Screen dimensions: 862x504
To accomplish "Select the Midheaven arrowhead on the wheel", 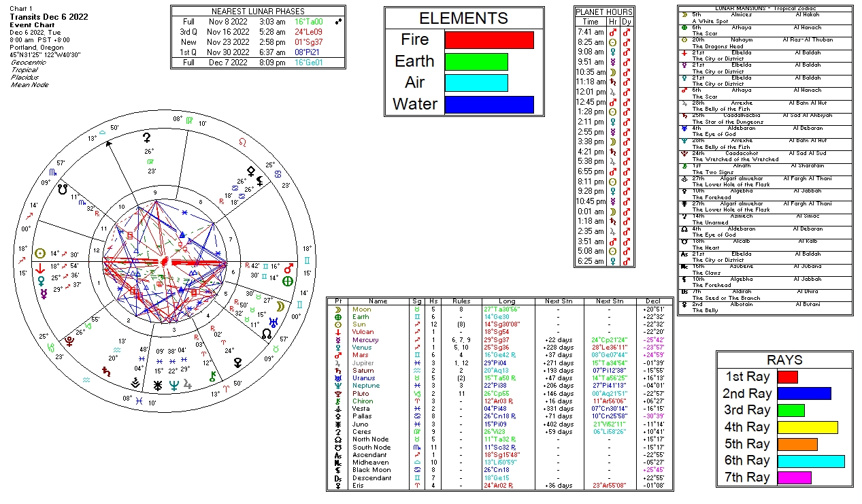I will coord(107,144).
